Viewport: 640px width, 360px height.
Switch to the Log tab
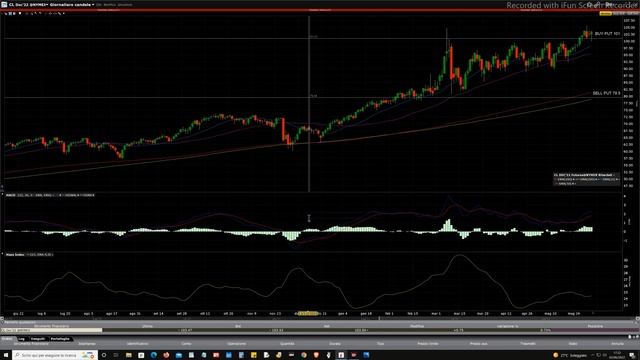pyautogui.click(x=22, y=339)
